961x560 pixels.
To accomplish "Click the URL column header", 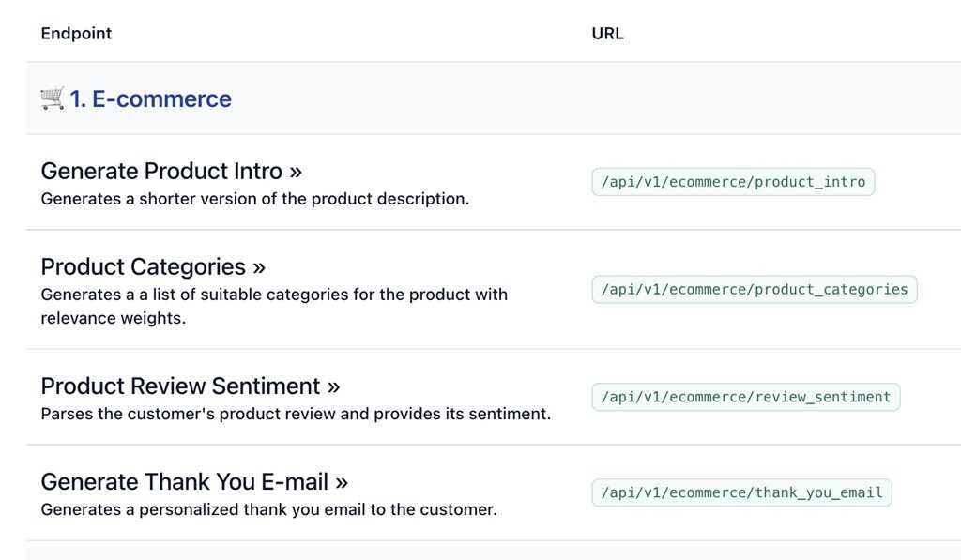I will click(607, 34).
